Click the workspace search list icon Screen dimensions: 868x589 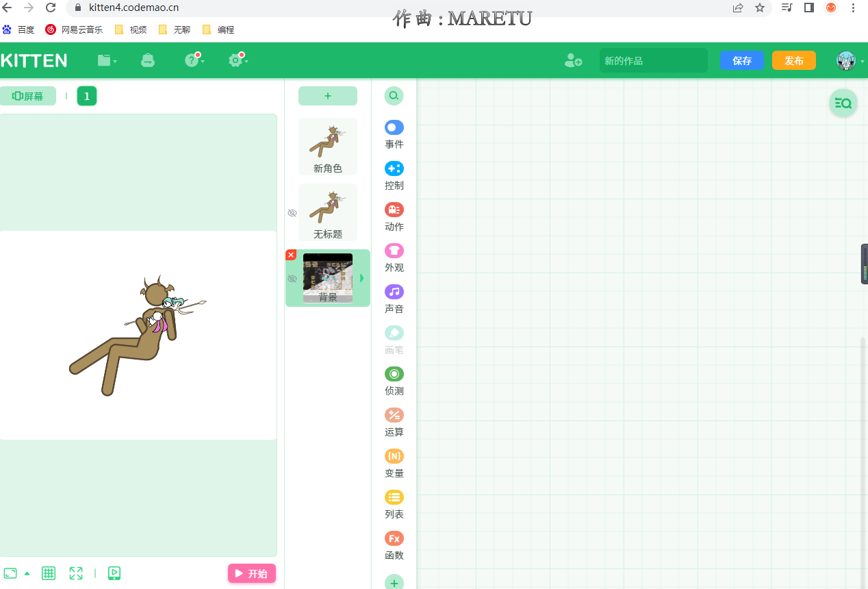[843, 103]
